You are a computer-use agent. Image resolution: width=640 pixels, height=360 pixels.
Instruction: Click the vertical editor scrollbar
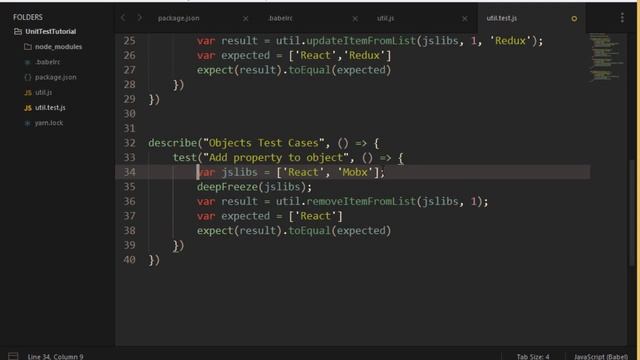pos(632,212)
